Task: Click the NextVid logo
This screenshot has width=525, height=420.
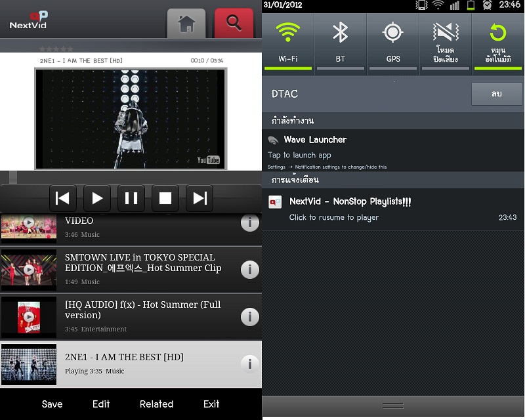Action: 29,20
